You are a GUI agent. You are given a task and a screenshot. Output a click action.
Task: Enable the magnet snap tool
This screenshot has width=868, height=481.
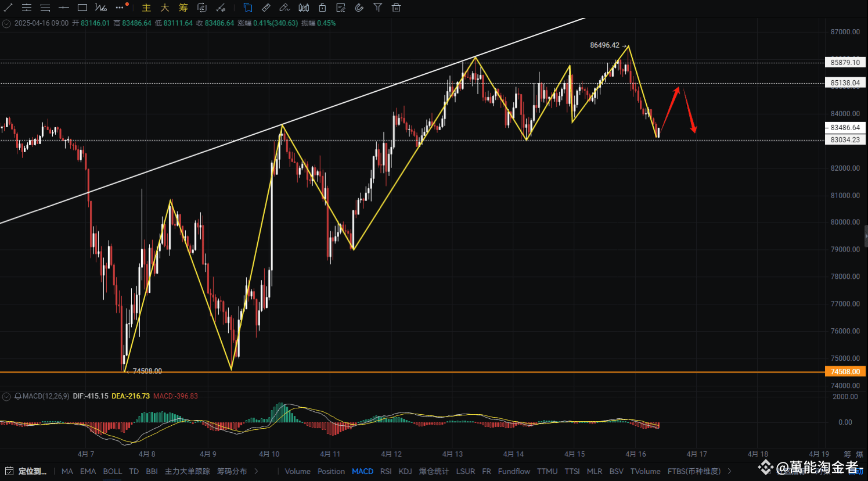[359, 8]
